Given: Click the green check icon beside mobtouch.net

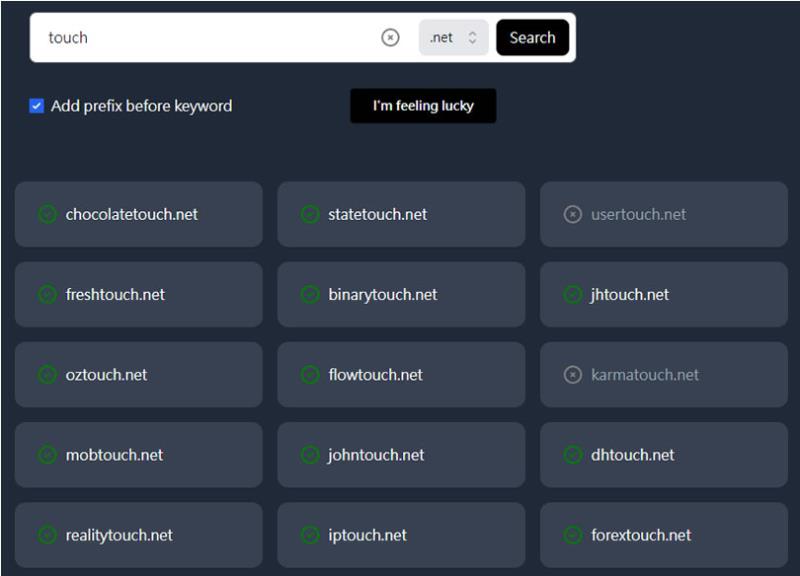Looking at the screenshot, I should [47, 455].
